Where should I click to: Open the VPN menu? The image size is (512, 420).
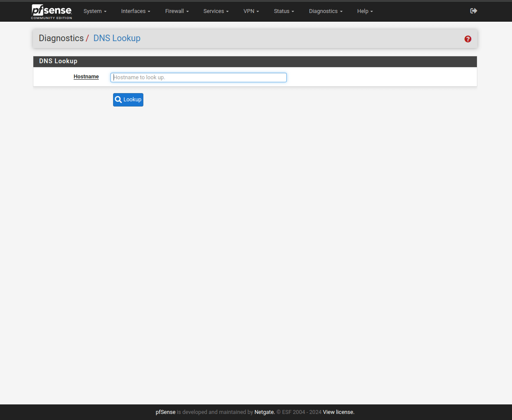pos(251,11)
